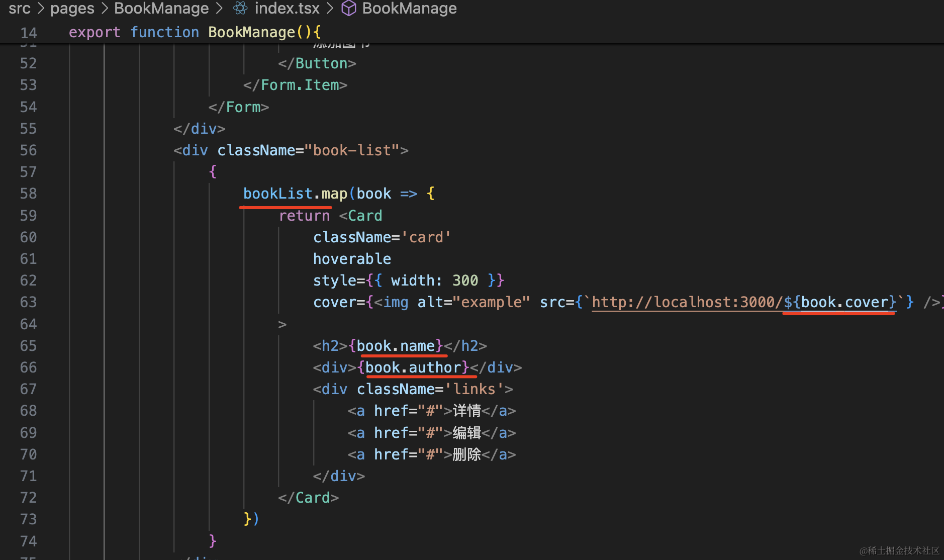Follow the http://localhost:3000 URL link
Image resolution: width=944 pixels, height=560 pixels.
pos(686,302)
